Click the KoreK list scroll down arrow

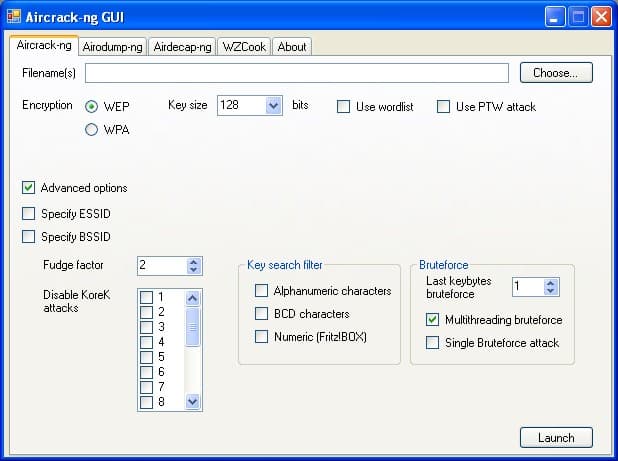192,402
